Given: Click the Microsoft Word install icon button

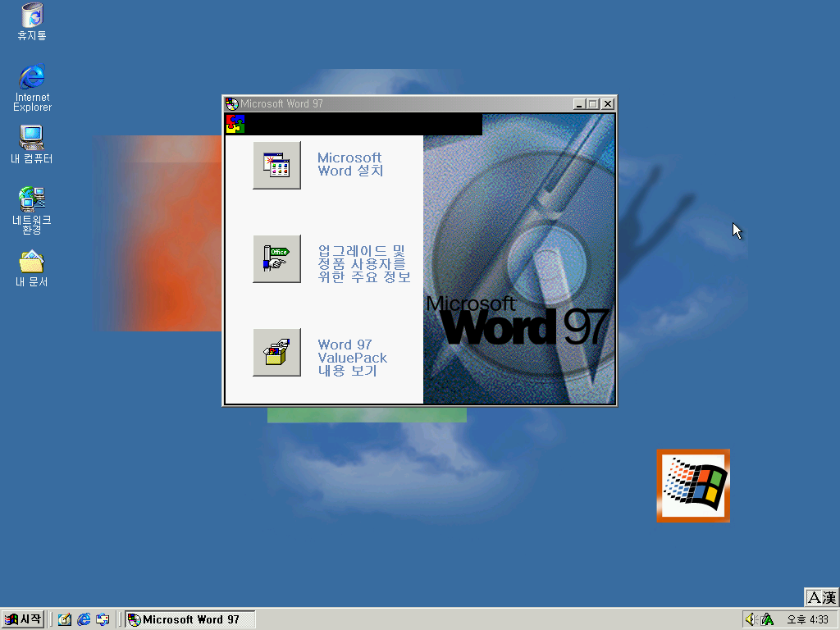Looking at the screenshot, I should click(276, 165).
